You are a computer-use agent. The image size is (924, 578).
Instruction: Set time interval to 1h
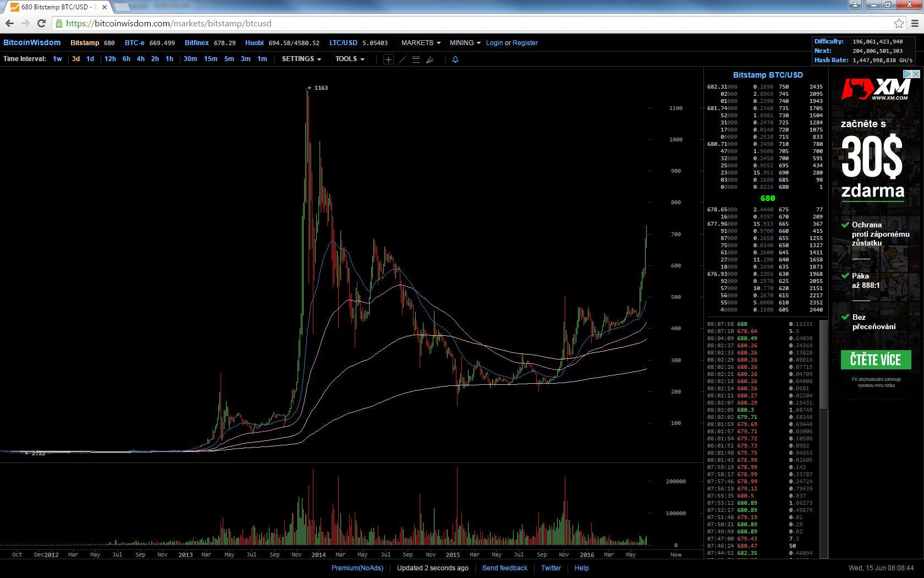[x=169, y=59]
